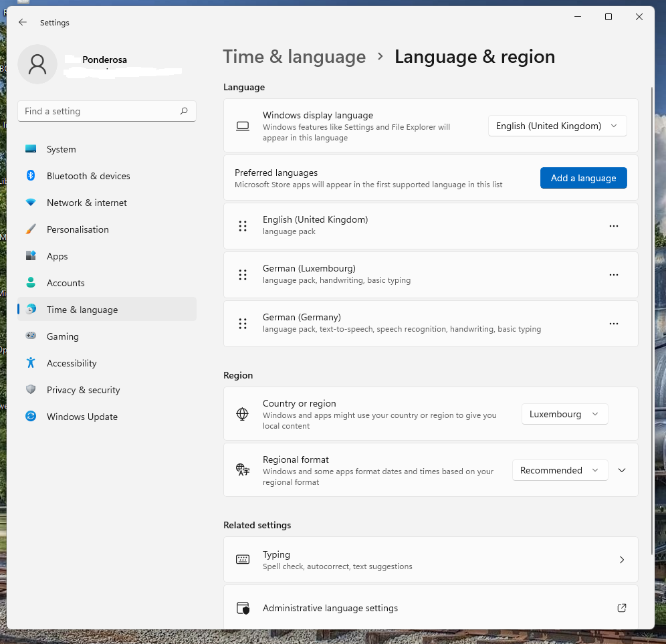This screenshot has height=644, width=666.
Task: Click the Accessibility figure icon
Action: [31, 362]
